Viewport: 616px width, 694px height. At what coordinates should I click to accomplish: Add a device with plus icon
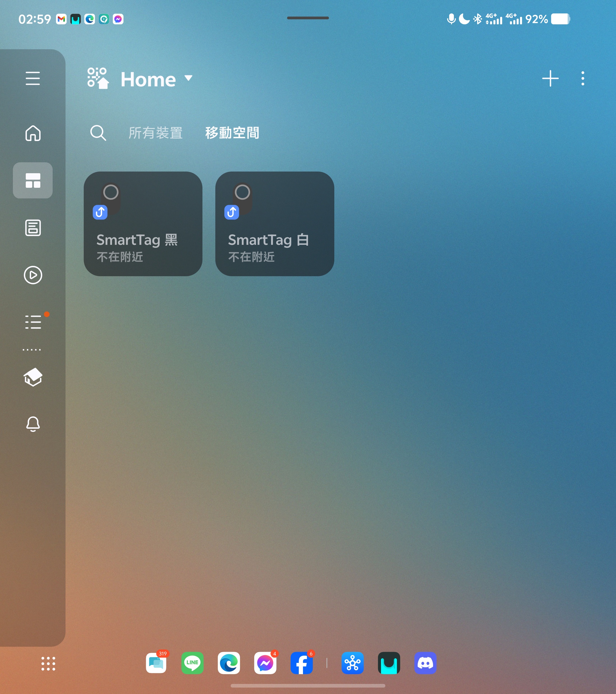[x=550, y=78]
